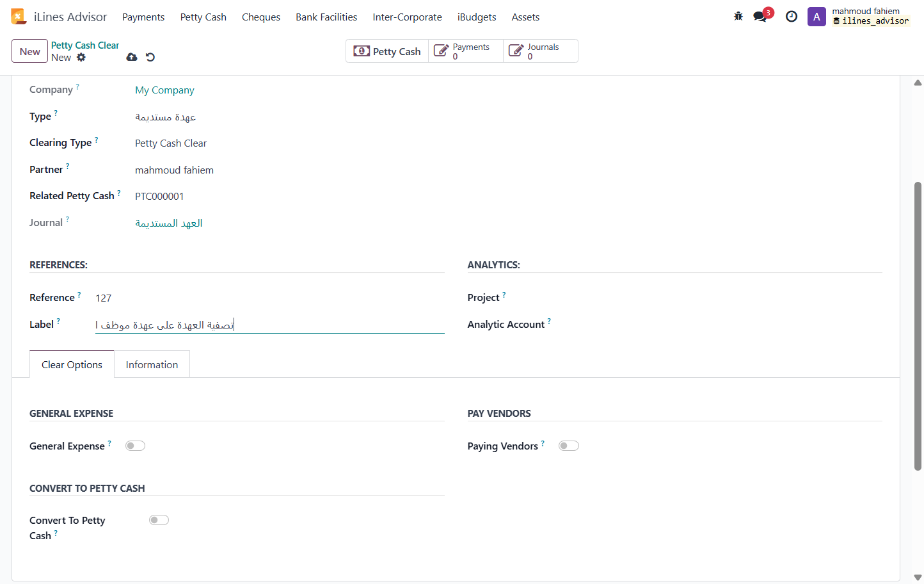924x584 pixels.
Task: Click the New button
Action: pos(30,51)
